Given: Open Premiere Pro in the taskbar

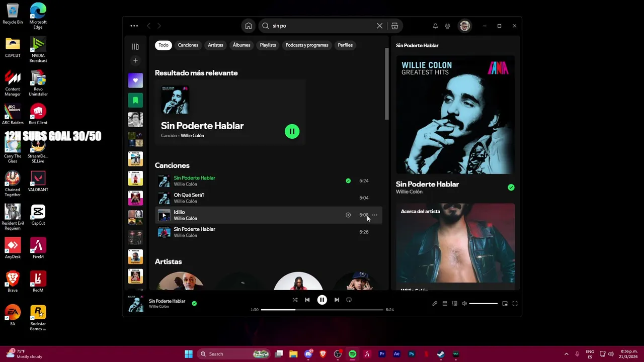Looking at the screenshot, I should tap(382, 354).
